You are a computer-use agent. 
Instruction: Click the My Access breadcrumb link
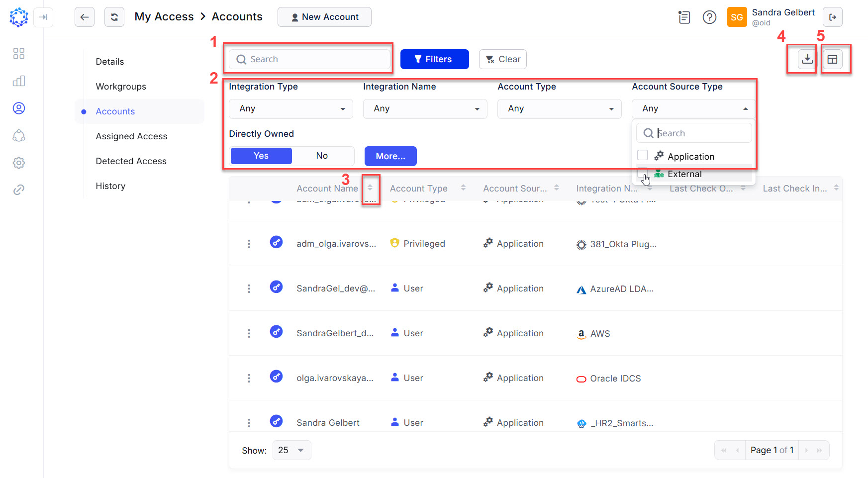(x=164, y=17)
